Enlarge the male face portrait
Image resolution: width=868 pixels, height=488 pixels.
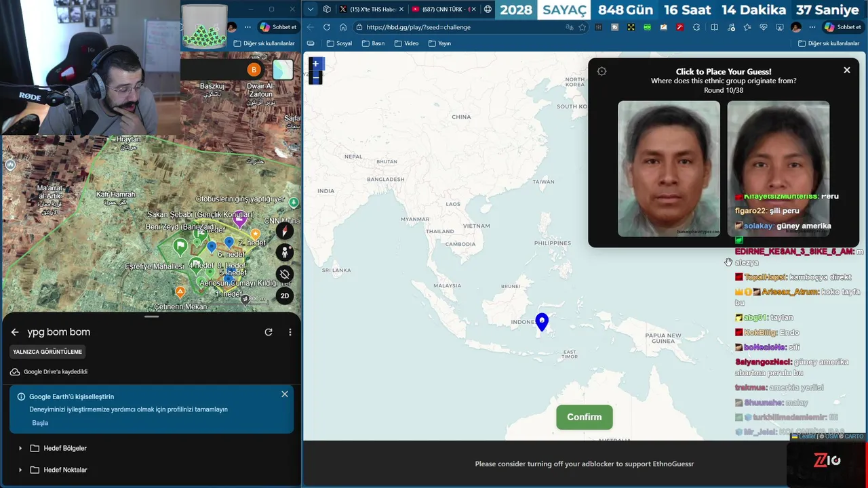click(669, 169)
